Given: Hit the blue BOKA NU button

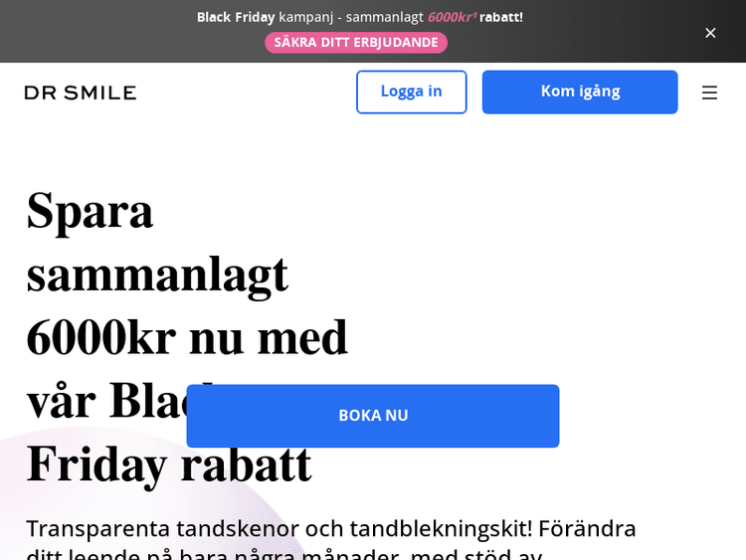Looking at the screenshot, I should tap(373, 416).
